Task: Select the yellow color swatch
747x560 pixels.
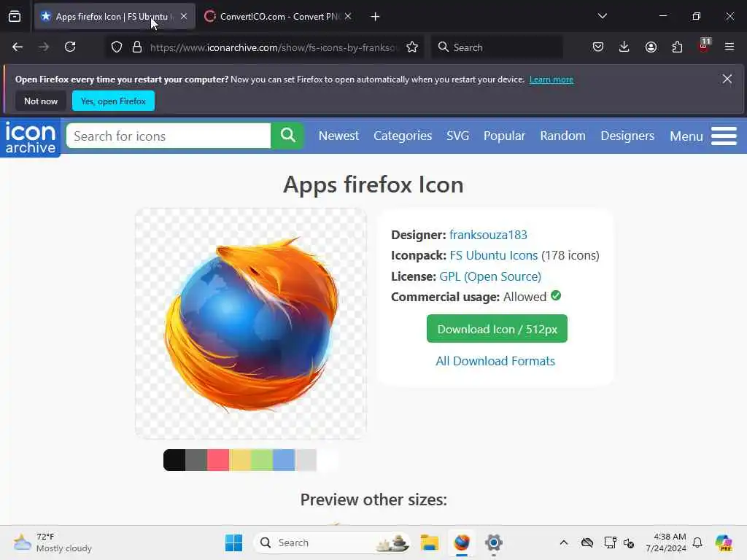Action: (x=240, y=460)
